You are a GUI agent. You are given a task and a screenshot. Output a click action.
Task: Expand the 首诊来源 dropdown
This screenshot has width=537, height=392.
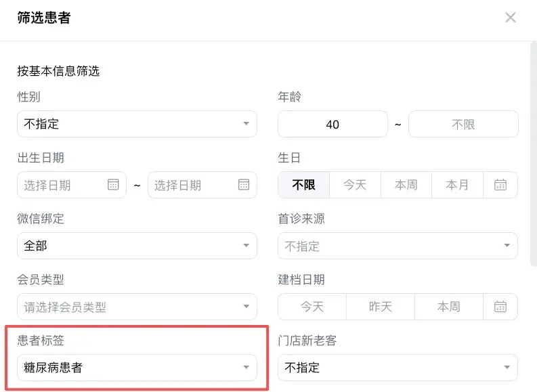point(398,246)
